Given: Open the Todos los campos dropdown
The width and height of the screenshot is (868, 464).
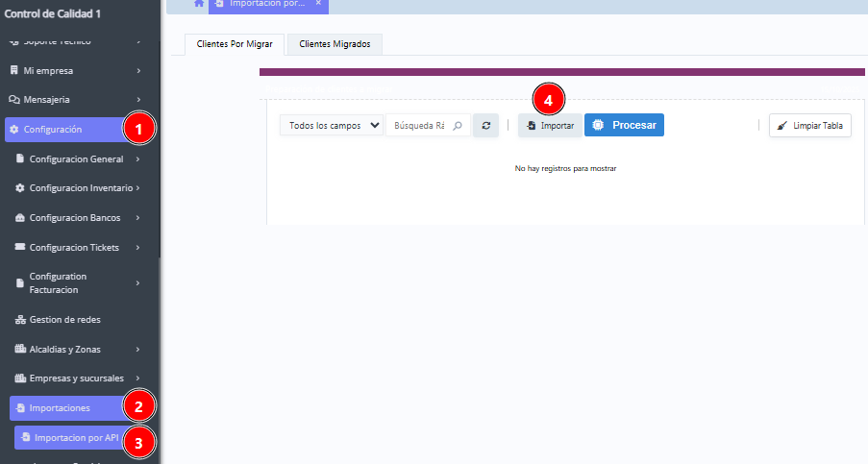Looking at the screenshot, I should tap(332, 126).
